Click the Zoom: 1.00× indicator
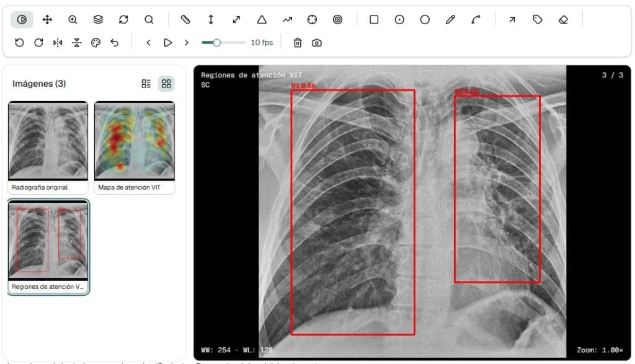This screenshot has height=364, width=635. pos(600,350)
